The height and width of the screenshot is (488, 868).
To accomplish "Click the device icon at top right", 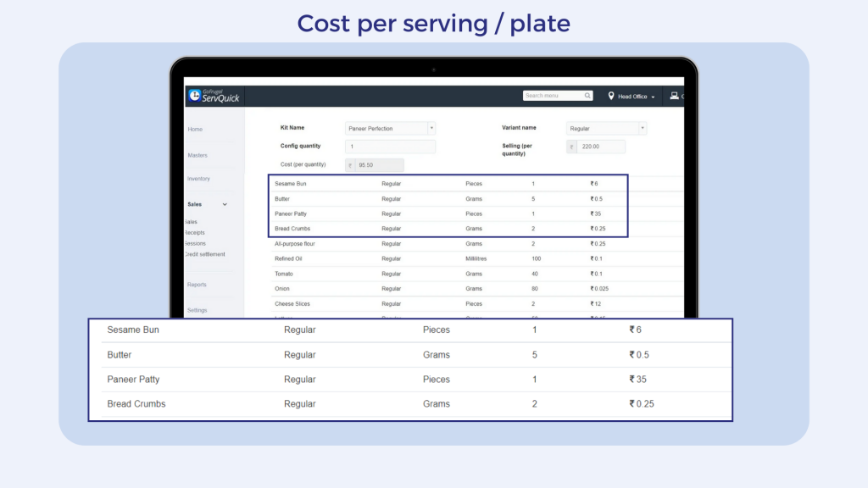I will click(676, 95).
